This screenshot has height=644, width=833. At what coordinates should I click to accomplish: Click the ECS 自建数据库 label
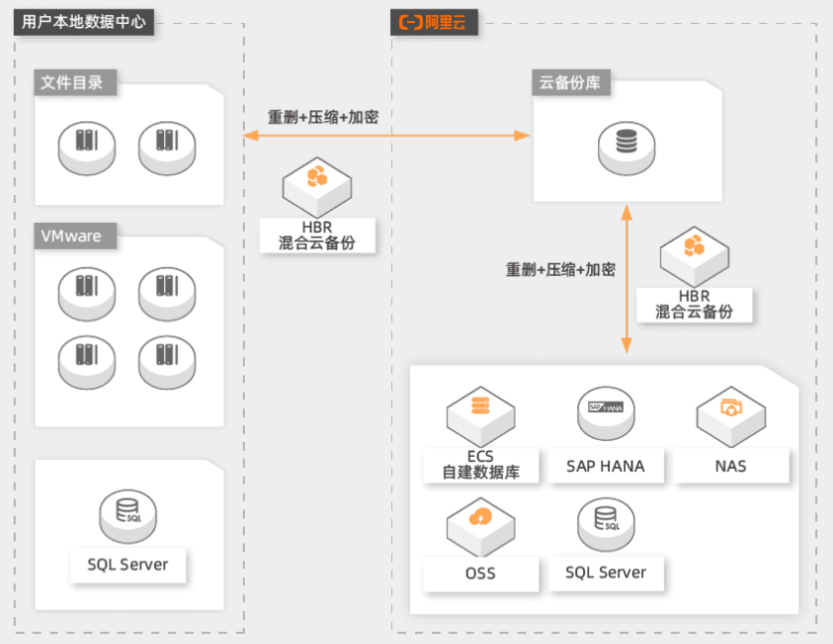click(x=481, y=465)
